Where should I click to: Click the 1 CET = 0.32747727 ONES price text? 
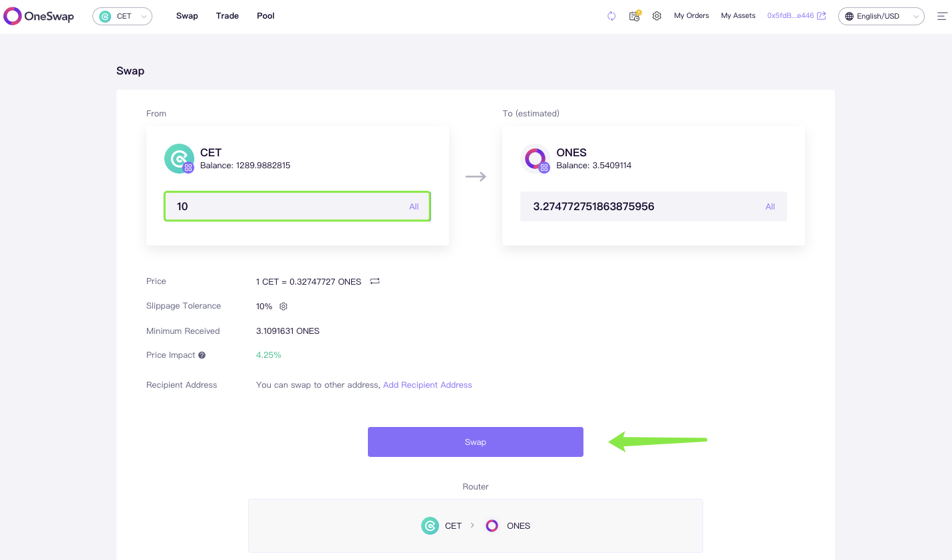click(309, 282)
